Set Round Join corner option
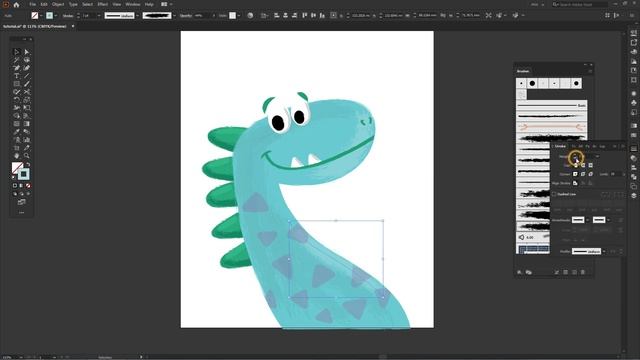The height and width of the screenshot is (360, 640). (583, 174)
